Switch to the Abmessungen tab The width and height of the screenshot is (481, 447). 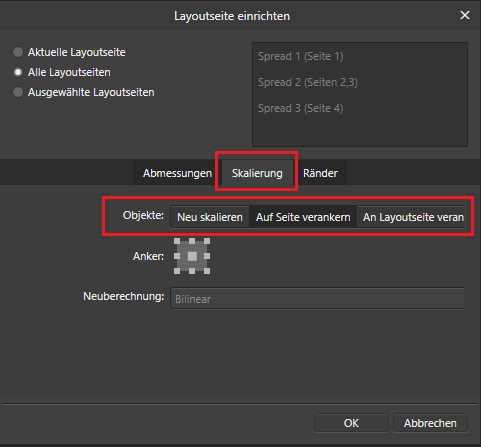(177, 173)
